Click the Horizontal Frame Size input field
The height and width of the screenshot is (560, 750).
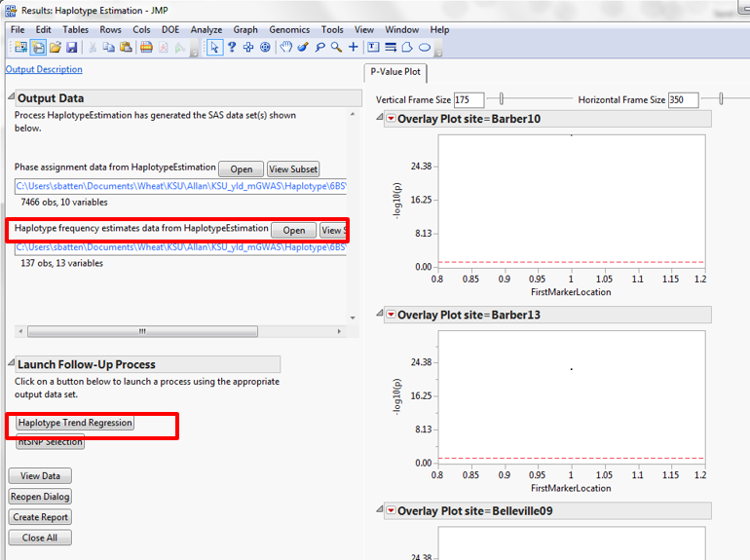tap(683, 100)
